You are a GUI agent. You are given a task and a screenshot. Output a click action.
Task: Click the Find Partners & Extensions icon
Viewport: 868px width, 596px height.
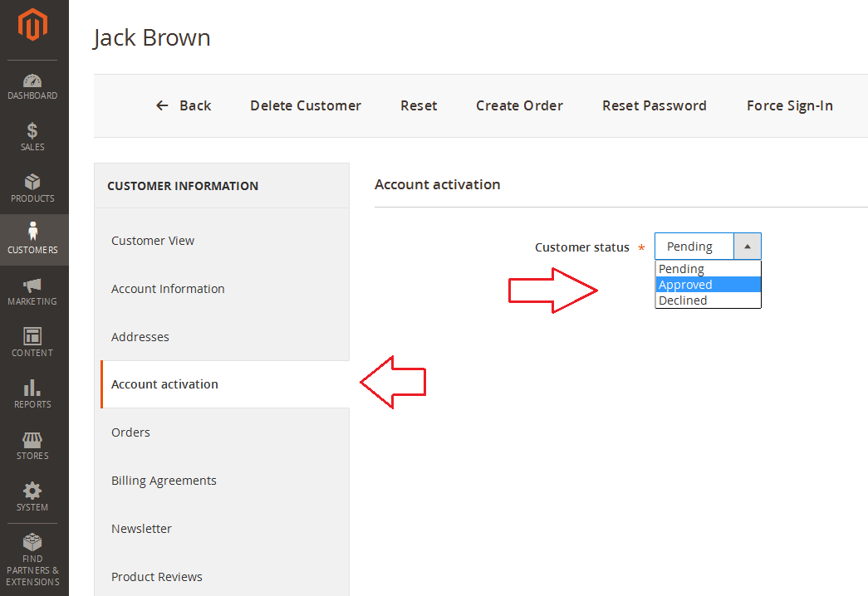32,544
